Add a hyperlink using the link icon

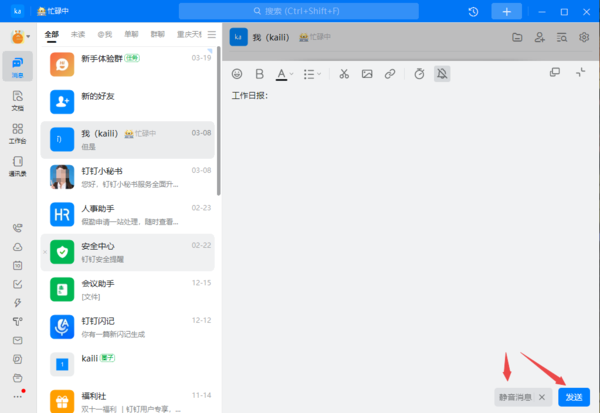coord(390,74)
